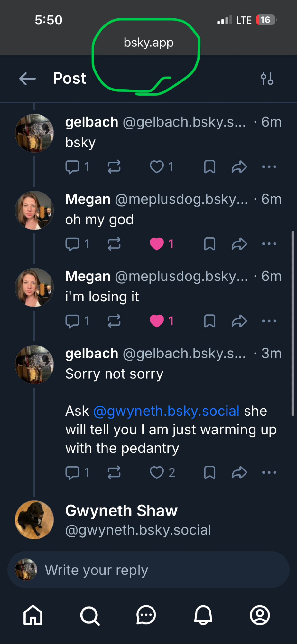Viewport: 297px width, 644px height.
Task: Unlike Megan's "i'm losing it" post
Action: 157,321
